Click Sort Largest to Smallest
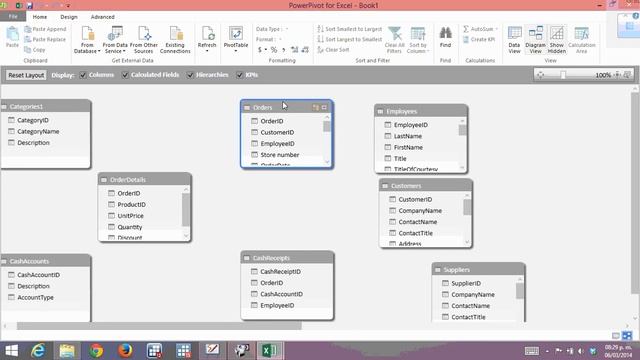Screen dimensions: 640x360 (349, 40)
